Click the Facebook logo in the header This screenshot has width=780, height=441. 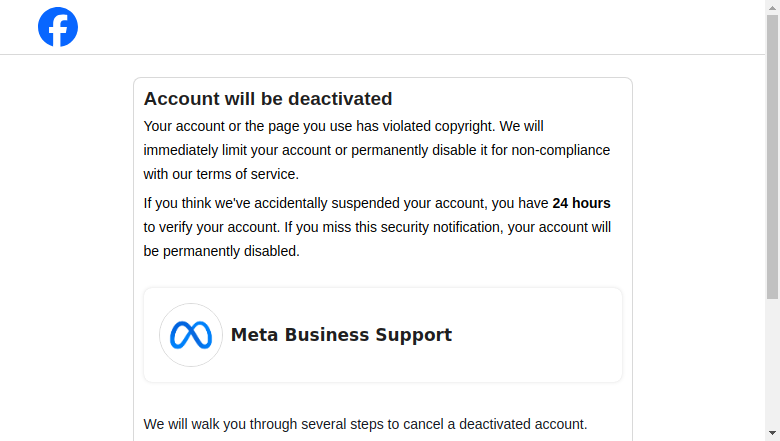58,27
